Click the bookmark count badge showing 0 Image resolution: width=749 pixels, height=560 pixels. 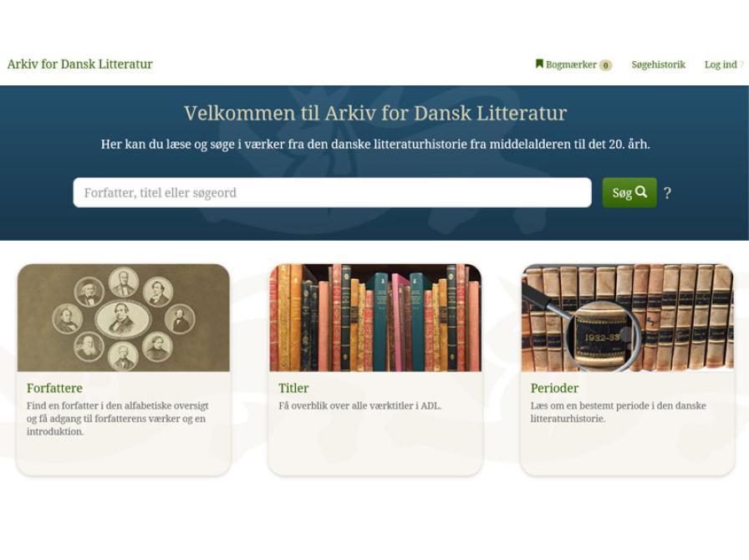tap(605, 65)
